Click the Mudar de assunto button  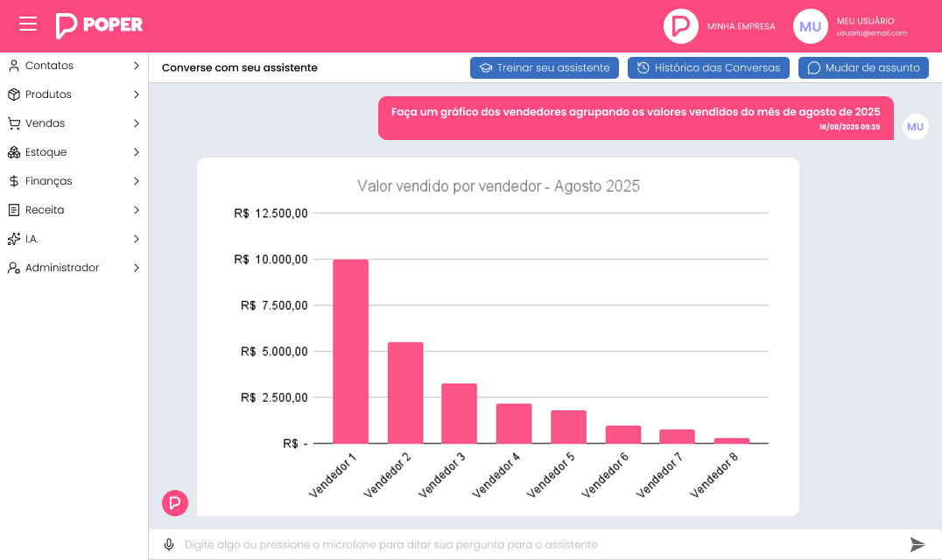point(863,68)
